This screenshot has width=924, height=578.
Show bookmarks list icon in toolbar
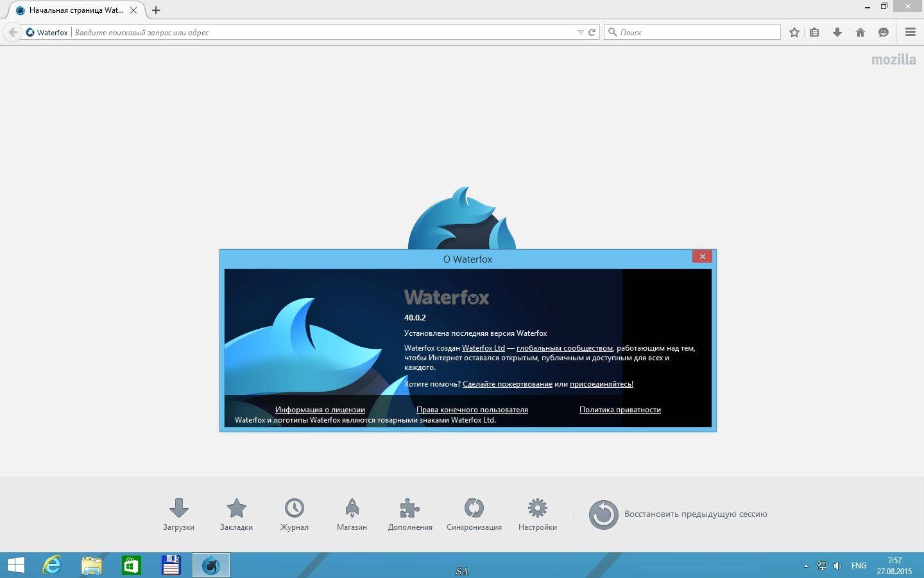point(814,32)
